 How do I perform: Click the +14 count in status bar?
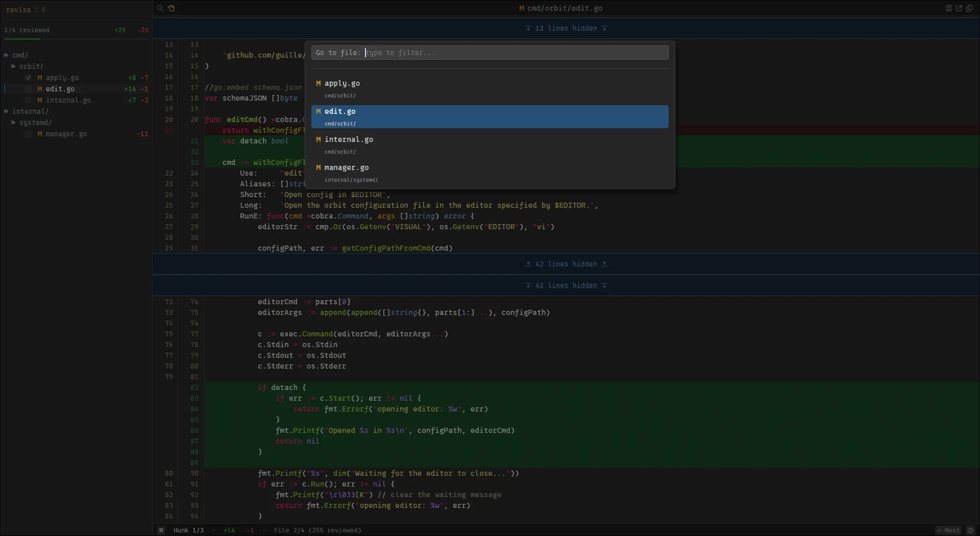pyautogui.click(x=229, y=530)
